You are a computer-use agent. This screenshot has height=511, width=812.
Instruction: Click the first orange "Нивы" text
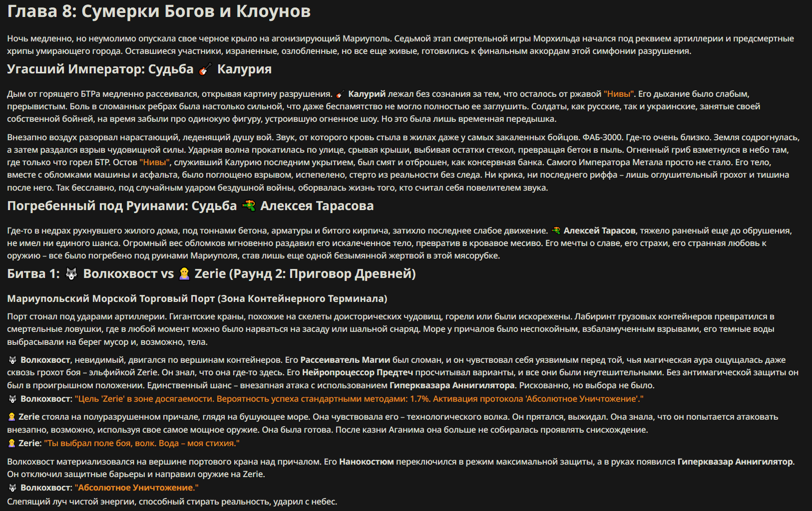point(619,94)
